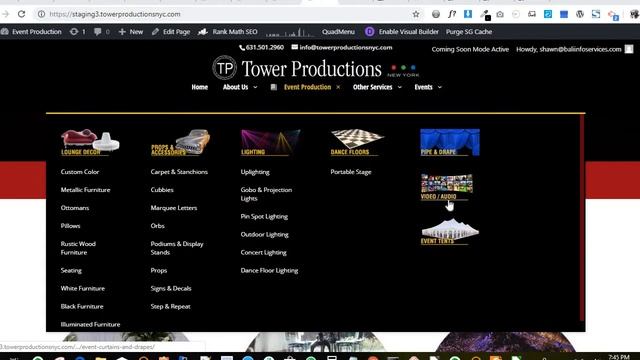Click the user avatar next to Howdy
Image resolution: width=640 pixels, height=360 pixels.
[x=629, y=49]
